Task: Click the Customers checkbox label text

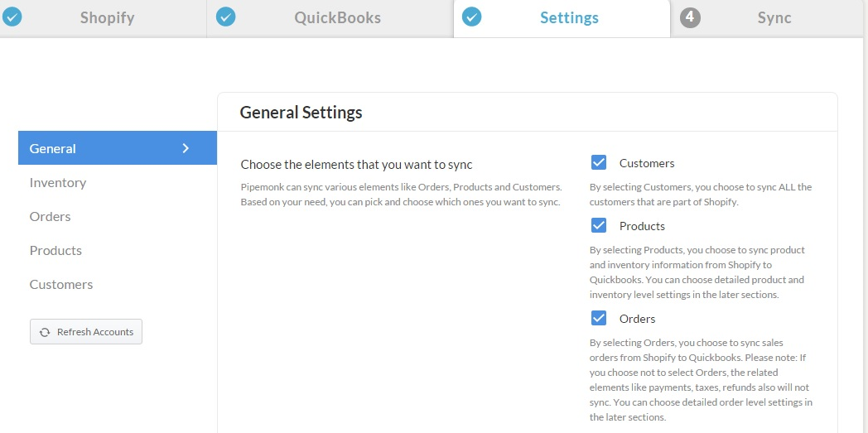Action: pos(647,164)
